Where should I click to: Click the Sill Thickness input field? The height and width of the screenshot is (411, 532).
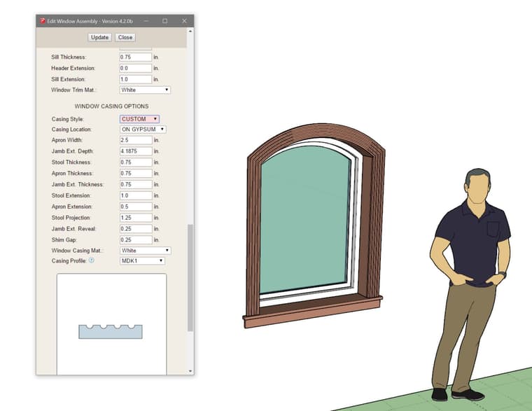(x=135, y=57)
